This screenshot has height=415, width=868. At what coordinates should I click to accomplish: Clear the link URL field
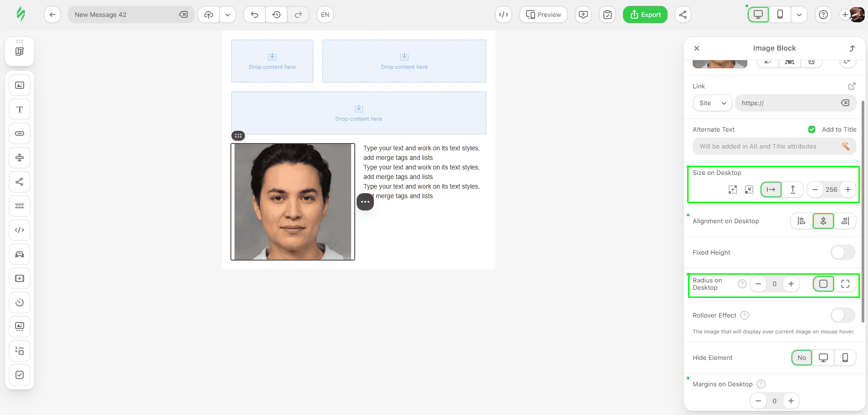coord(845,103)
